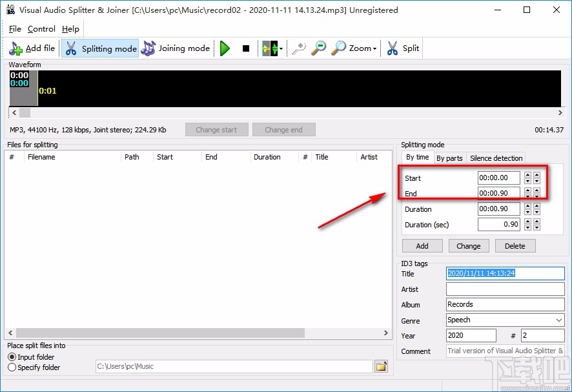Viewport: 572px width, 392px height.
Task: Click the track number field showing 2
Action: [543, 335]
